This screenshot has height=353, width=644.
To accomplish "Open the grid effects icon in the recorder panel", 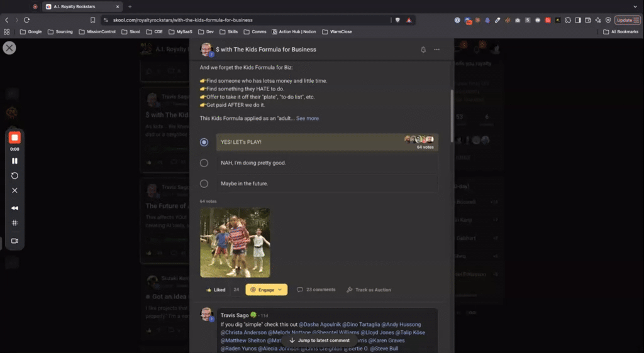I will [15, 223].
